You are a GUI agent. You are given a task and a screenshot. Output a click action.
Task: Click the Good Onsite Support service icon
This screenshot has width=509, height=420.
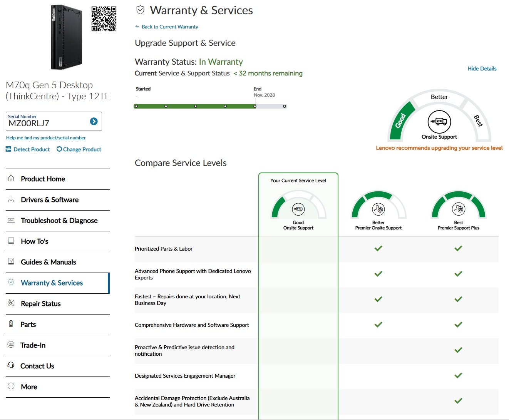[298, 209]
